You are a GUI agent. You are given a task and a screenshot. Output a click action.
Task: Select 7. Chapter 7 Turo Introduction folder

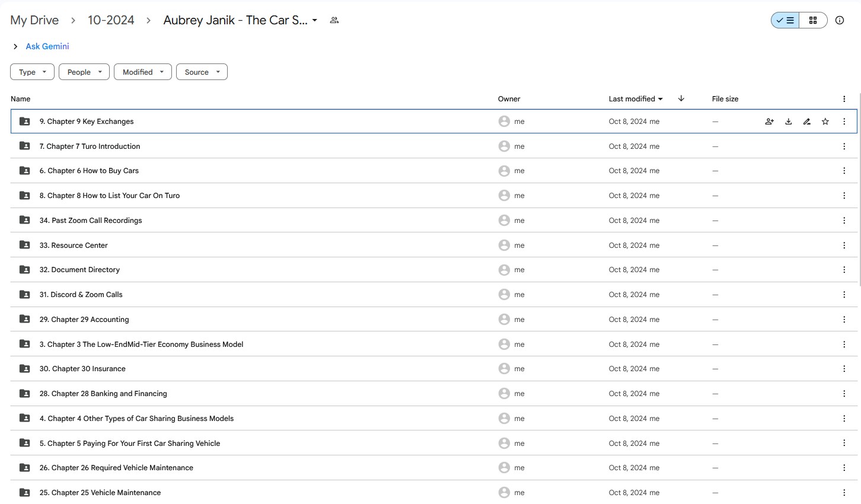[433, 146]
